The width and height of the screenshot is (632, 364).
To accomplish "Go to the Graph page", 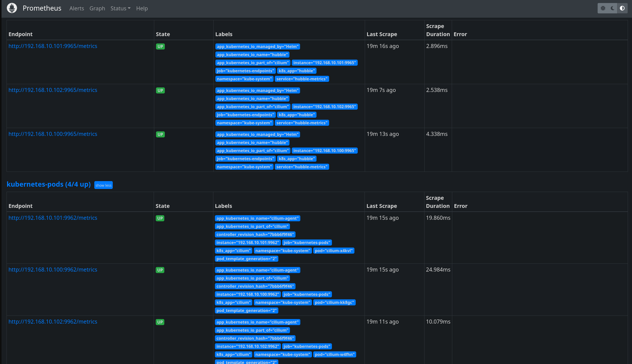I will click(97, 8).
